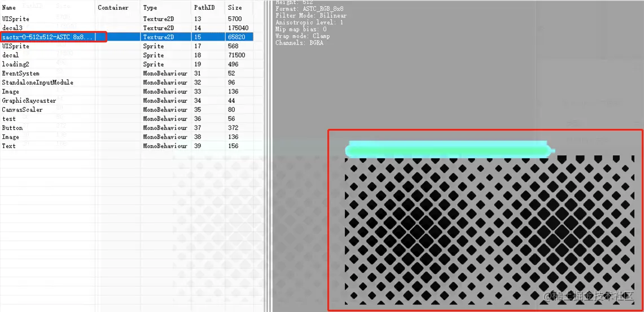Sort assets by the Type column header
The image size is (644, 312).
point(150,8)
